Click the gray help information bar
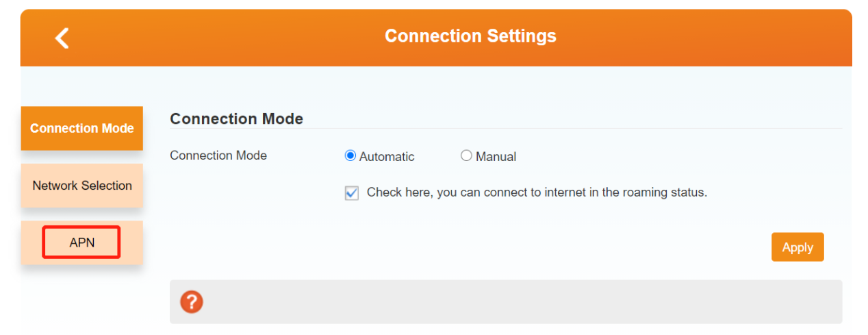Image resolution: width=868 pixels, height=335 pixels. (x=507, y=301)
